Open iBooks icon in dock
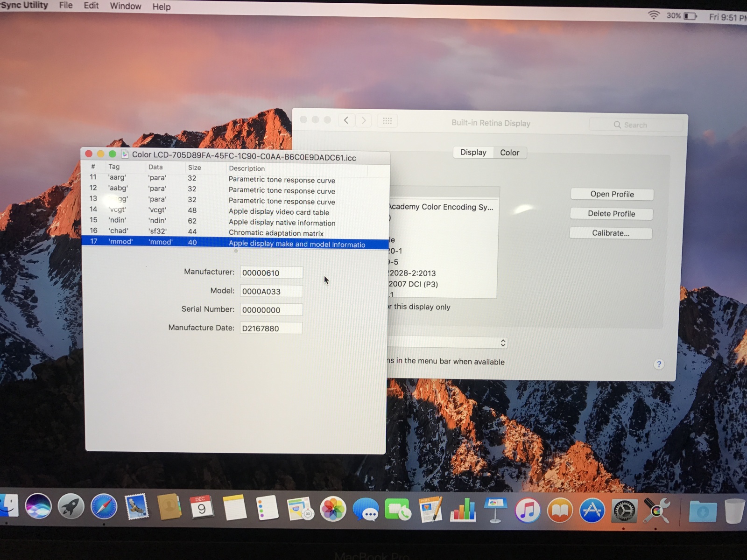 tap(560, 511)
